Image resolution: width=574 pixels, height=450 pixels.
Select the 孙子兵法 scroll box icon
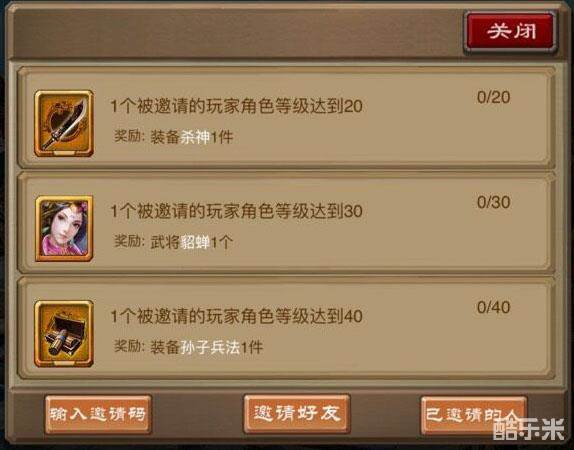[64, 334]
